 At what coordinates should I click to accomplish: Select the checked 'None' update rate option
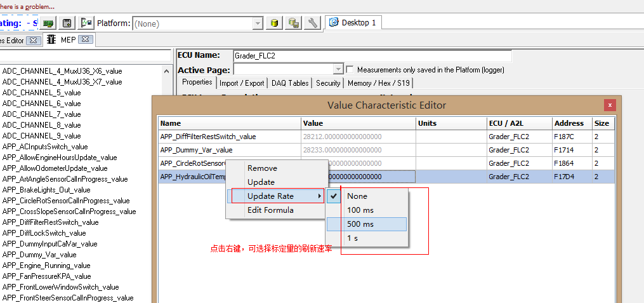[x=357, y=196]
